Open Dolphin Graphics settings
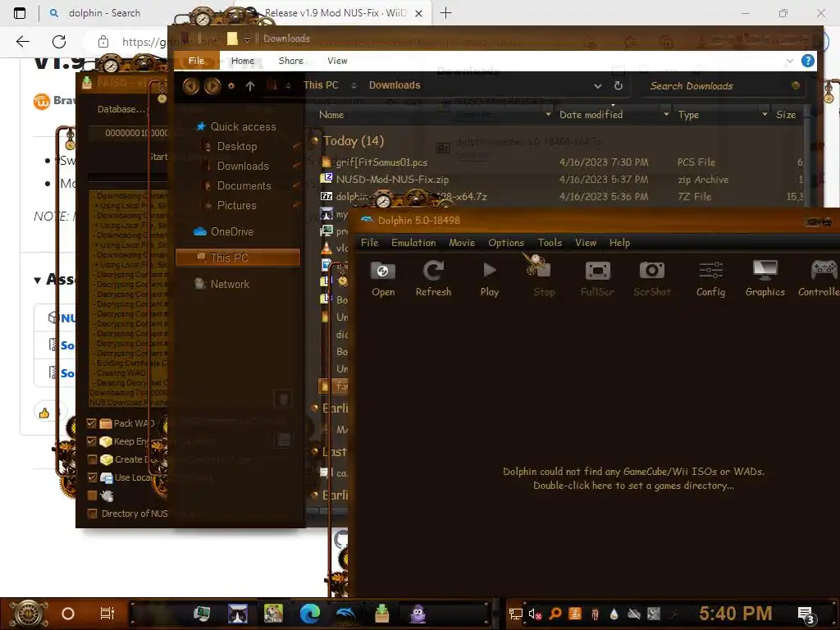Image resolution: width=840 pixels, height=630 pixels. click(x=765, y=279)
